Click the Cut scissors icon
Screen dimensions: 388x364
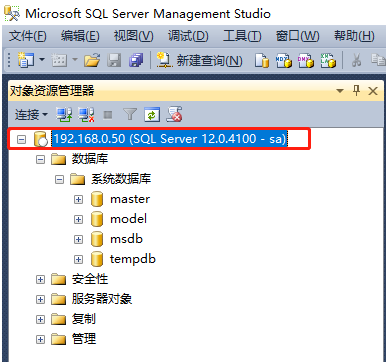pos(356,60)
